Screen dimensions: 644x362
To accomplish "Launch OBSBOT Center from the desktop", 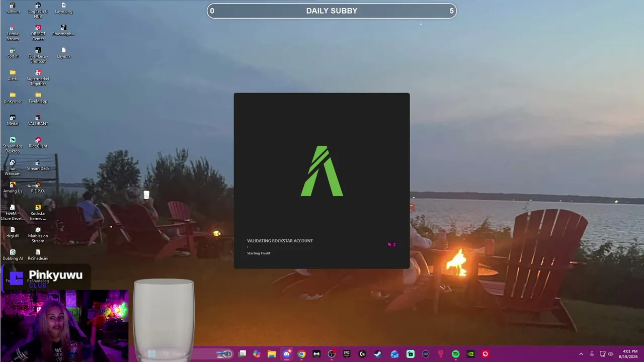I will pos(38,33).
